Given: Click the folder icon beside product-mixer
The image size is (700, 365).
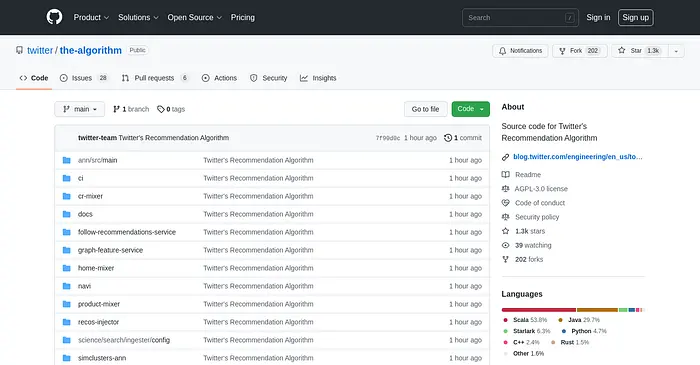Looking at the screenshot, I should (67, 304).
